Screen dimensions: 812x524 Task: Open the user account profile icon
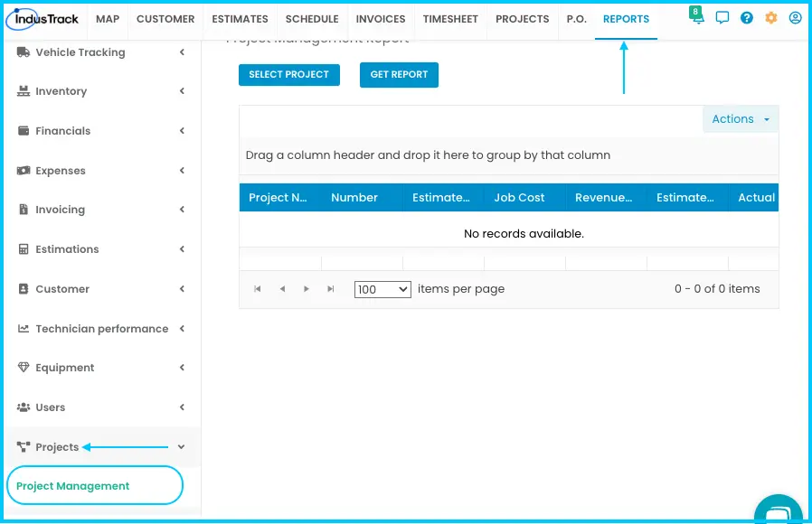coord(796,18)
